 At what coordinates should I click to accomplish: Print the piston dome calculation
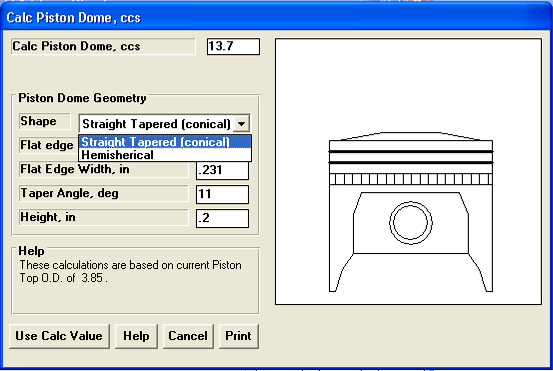[x=238, y=336]
